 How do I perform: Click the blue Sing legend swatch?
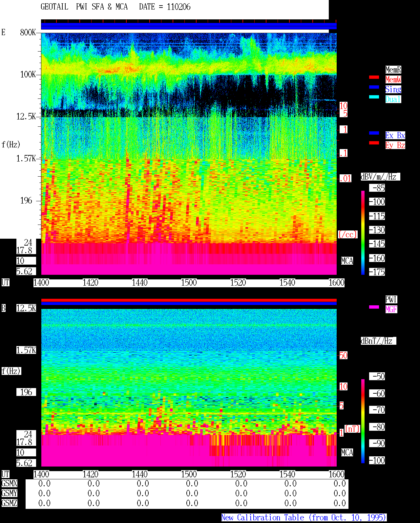[x=374, y=87]
